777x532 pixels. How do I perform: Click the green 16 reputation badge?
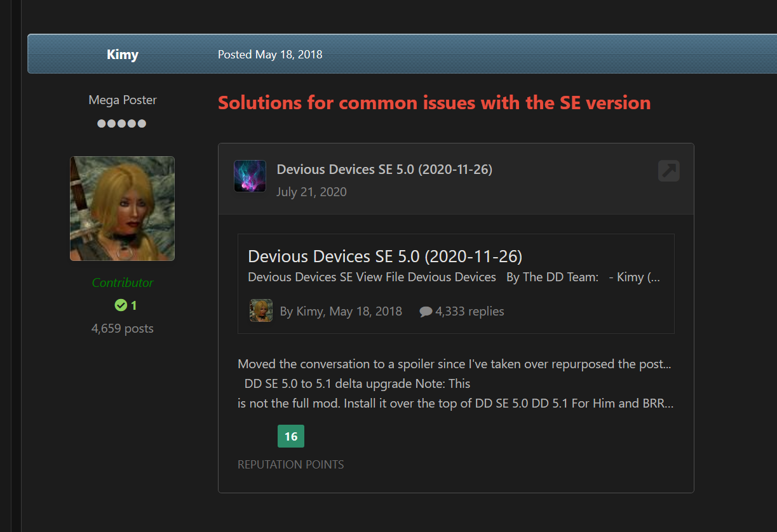coord(291,436)
